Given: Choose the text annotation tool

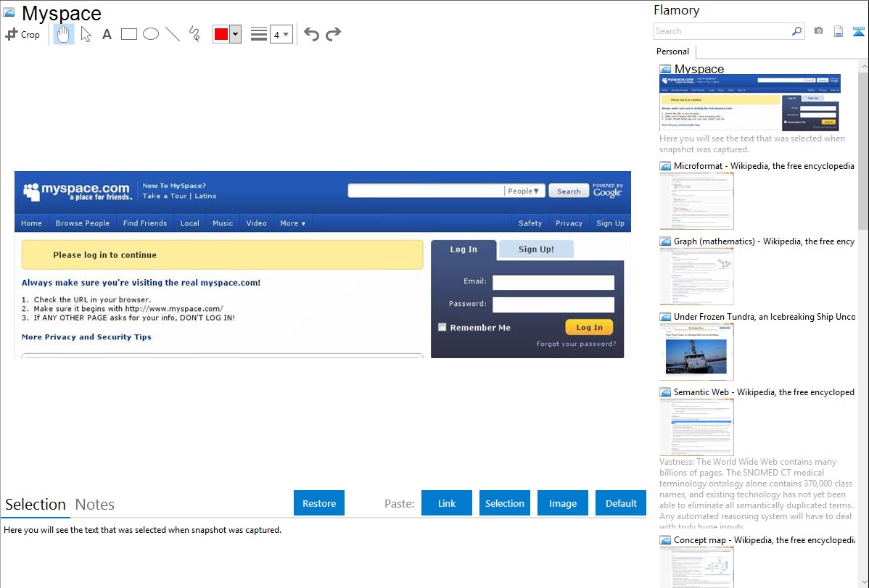Looking at the screenshot, I should (x=107, y=34).
